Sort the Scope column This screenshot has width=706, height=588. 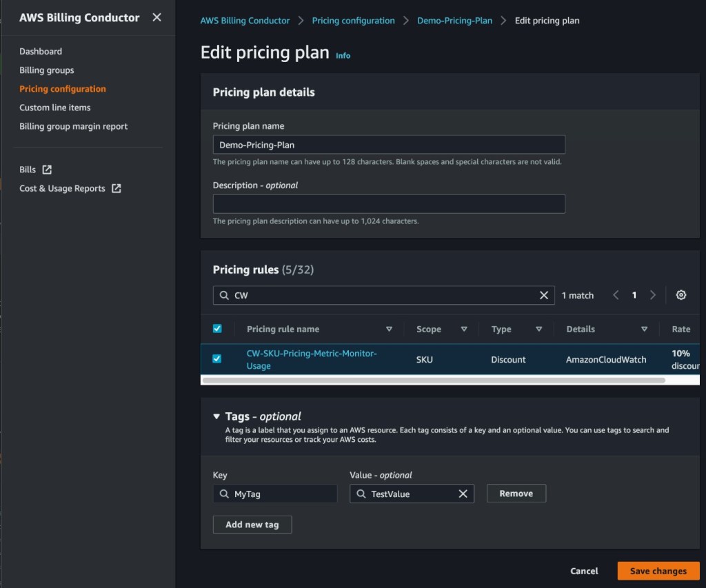coord(463,330)
